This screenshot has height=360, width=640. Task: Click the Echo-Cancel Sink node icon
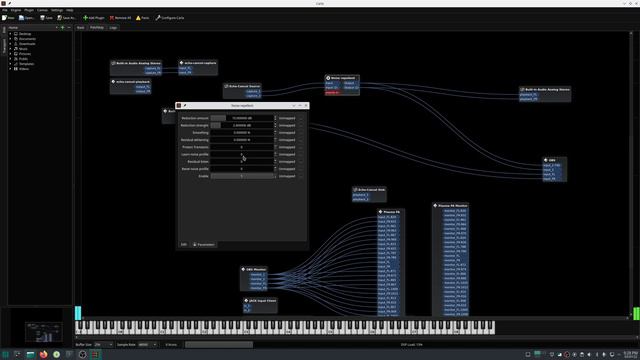[x=355, y=190]
